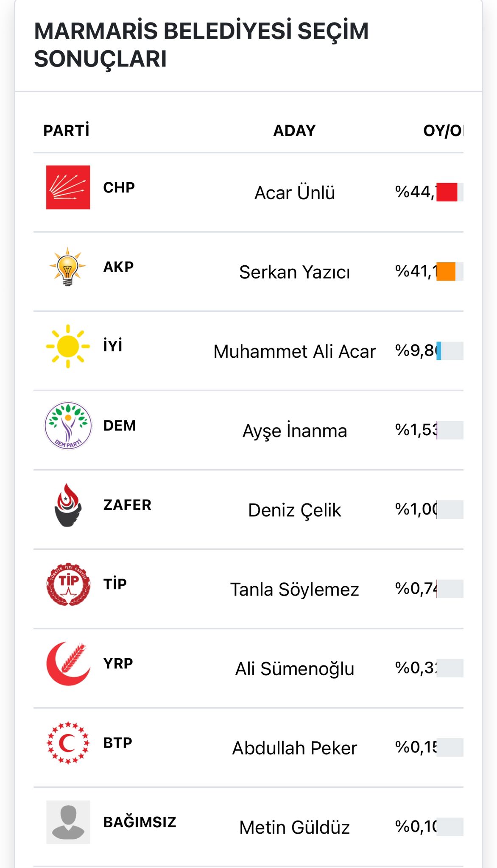This screenshot has width=497, height=868.
Task: Click the orange AKP vote bar
Action: [x=446, y=272]
